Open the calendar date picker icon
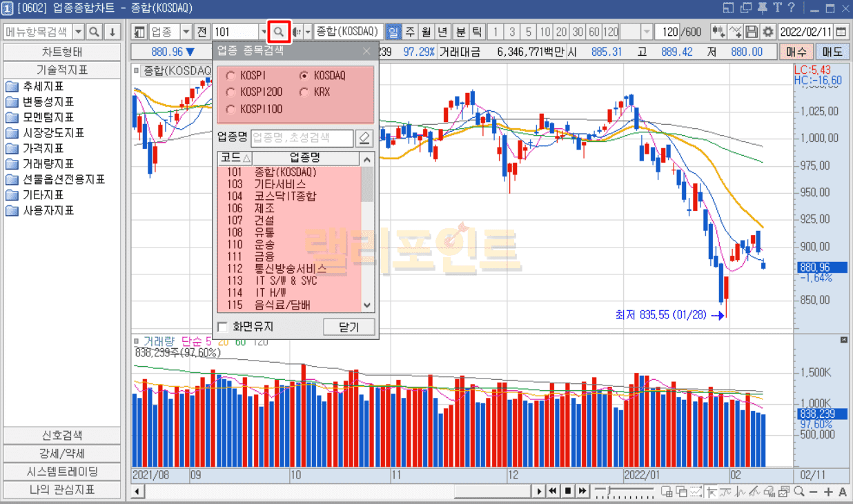This screenshot has width=853, height=504. point(841,32)
